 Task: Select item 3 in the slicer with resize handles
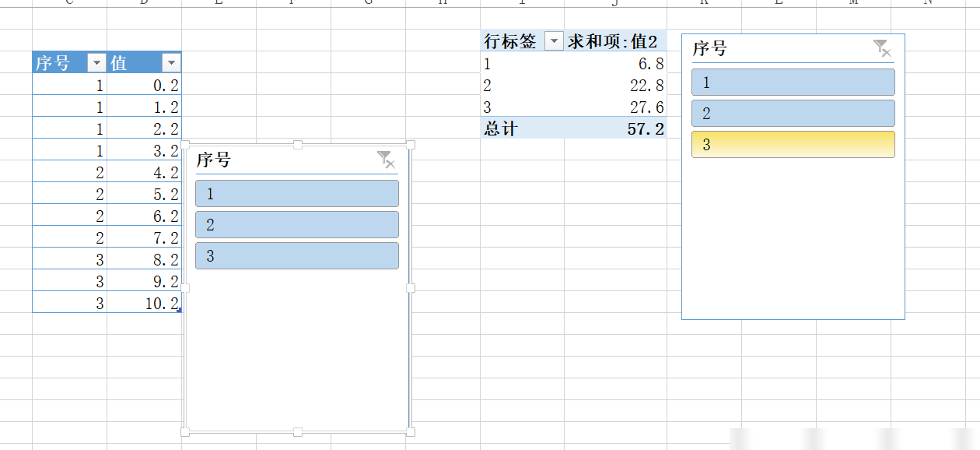(x=297, y=256)
